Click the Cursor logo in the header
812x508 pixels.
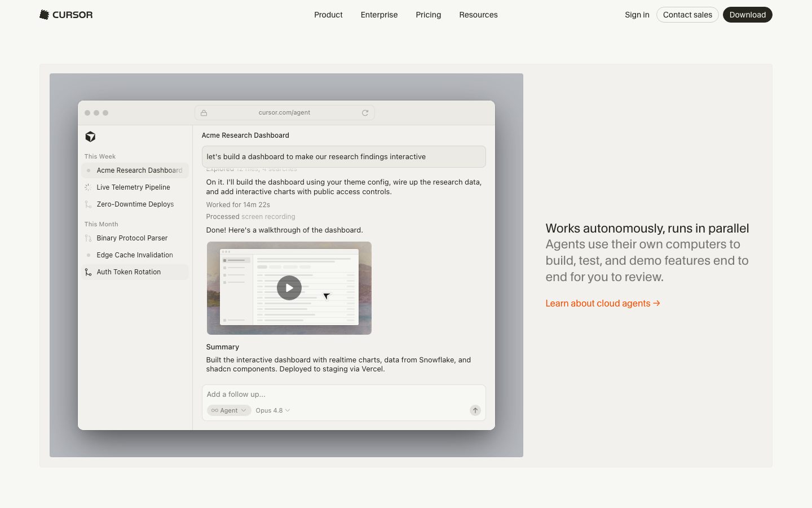66,15
